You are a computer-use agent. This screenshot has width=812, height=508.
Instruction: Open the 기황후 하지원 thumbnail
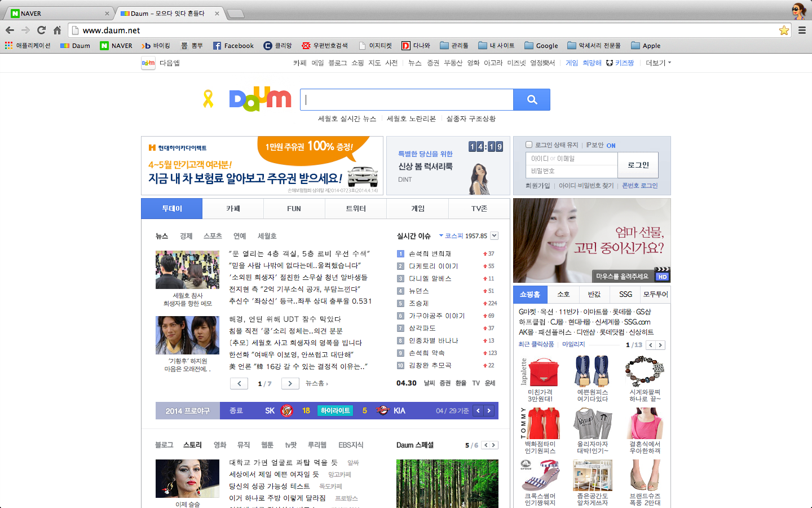(x=187, y=335)
